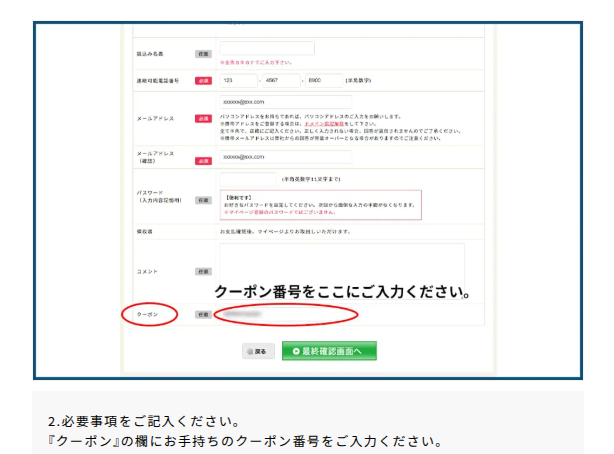Click the red 必須 badge beside 連絡可能電話番号
614x454 pixels.
(203, 80)
